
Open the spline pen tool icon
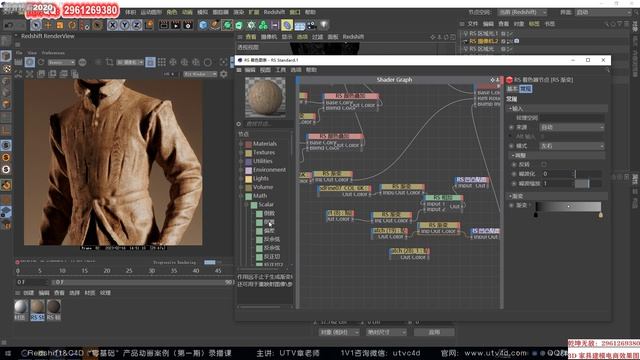coord(215,25)
